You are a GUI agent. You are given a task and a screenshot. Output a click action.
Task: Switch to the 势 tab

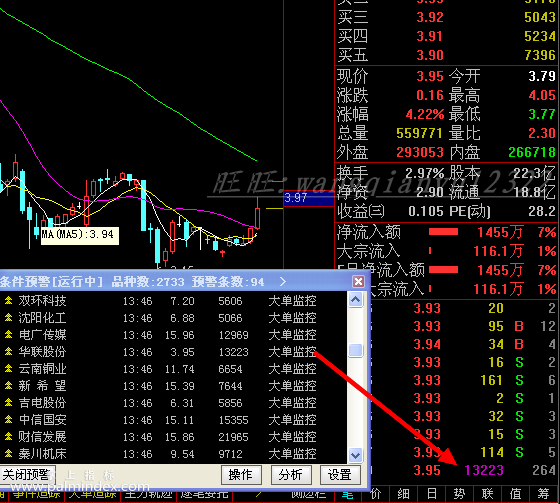pyautogui.click(x=459, y=494)
